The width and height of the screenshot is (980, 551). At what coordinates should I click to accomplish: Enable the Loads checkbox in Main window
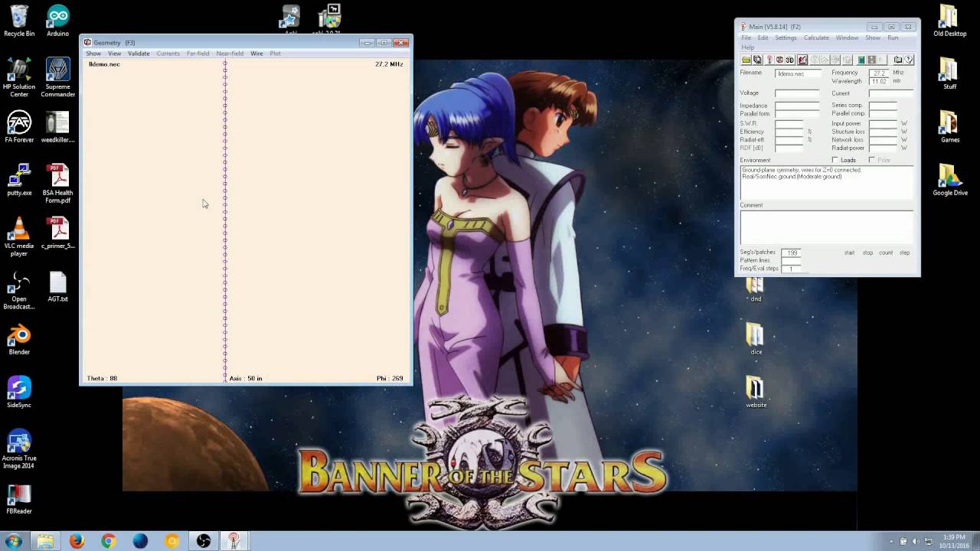pyautogui.click(x=835, y=160)
